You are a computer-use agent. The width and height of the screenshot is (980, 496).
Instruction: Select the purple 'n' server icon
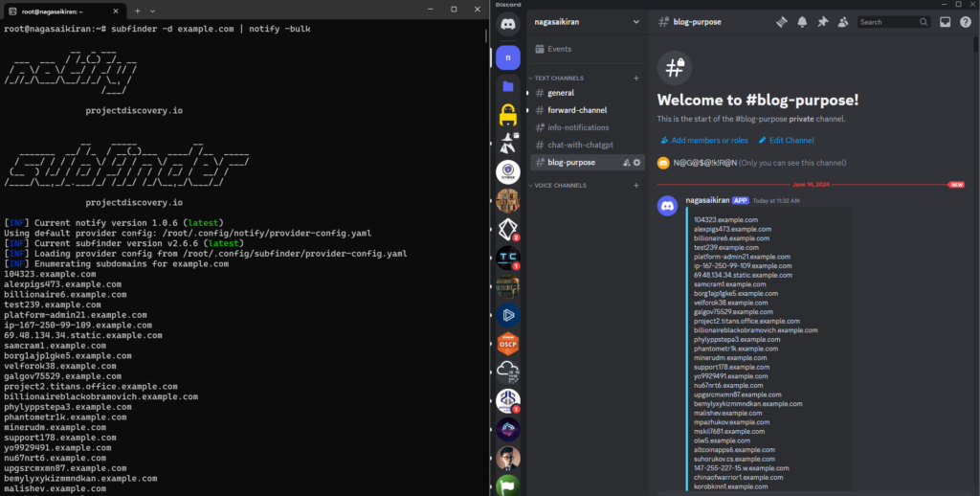pos(507,57)
